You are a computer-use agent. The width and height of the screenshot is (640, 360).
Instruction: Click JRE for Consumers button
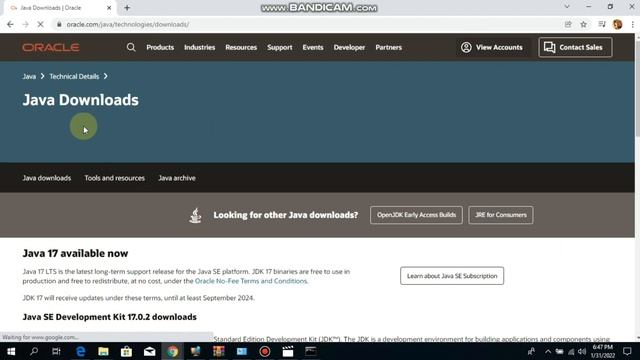(500, 215)
